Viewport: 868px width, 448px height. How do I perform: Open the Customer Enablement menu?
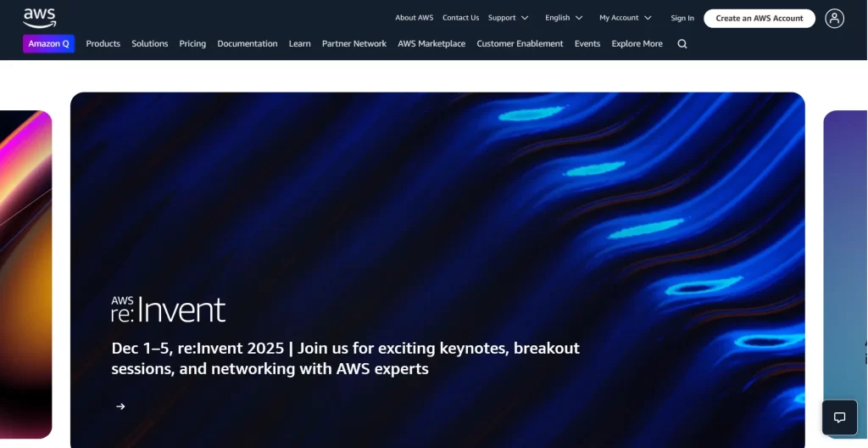[520, 44]
